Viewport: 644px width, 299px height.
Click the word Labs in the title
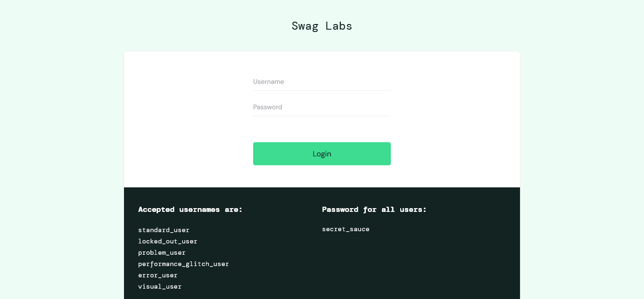(x=339, y=26)
